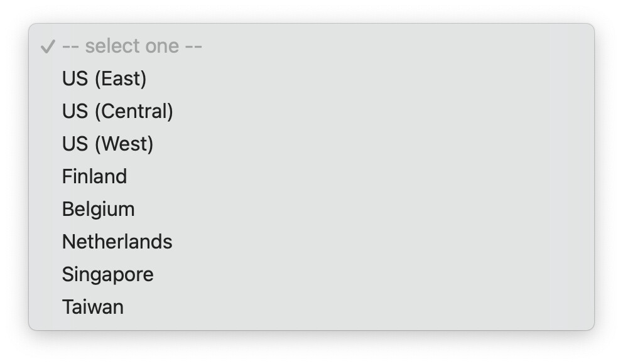Choose Taiwan at the list bottom

coord(92,308)
